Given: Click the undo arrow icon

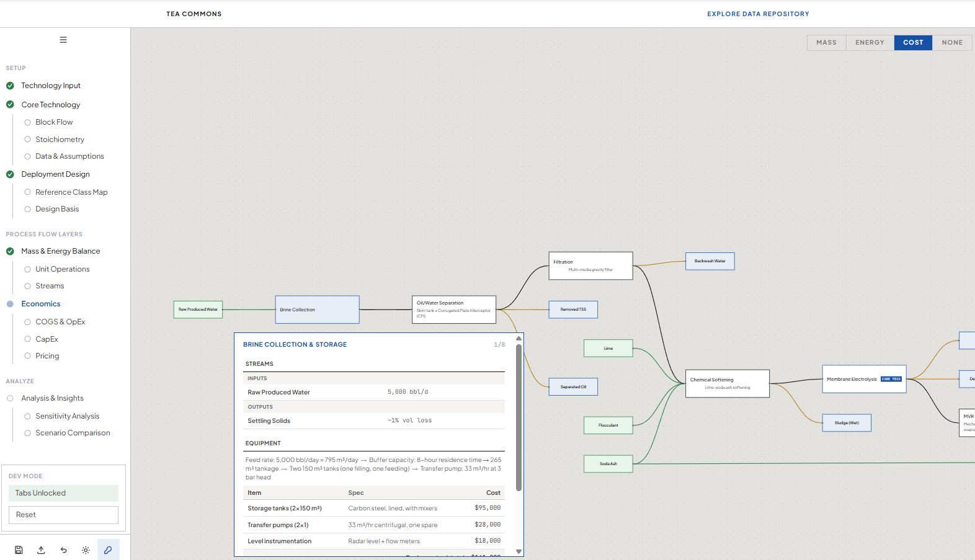Looking at the screenshot, I should 63,550.
